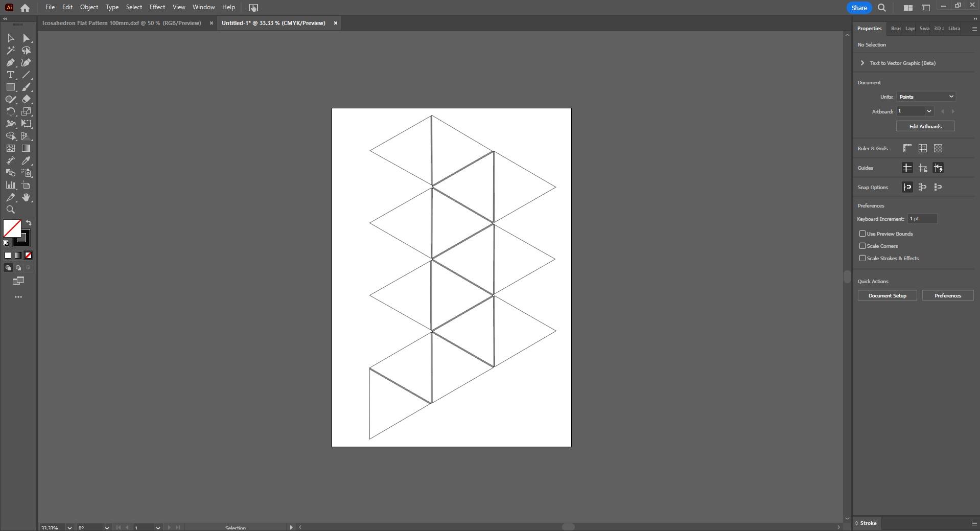Select the Eraser tool
This screenshot has width=980, height=531.
[x=27, y=100]
